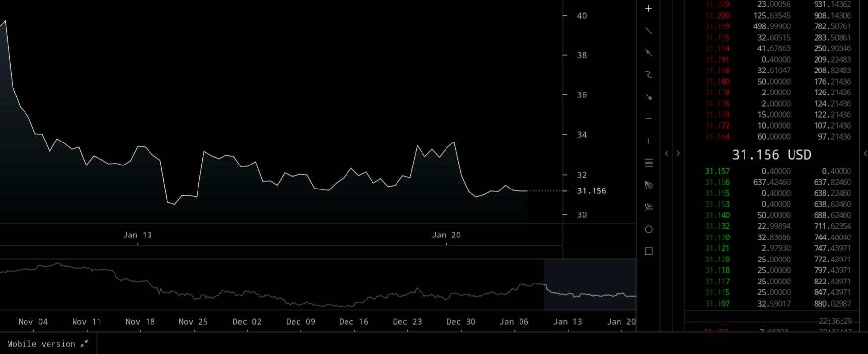Switch to Mobile version

point(47,344)
